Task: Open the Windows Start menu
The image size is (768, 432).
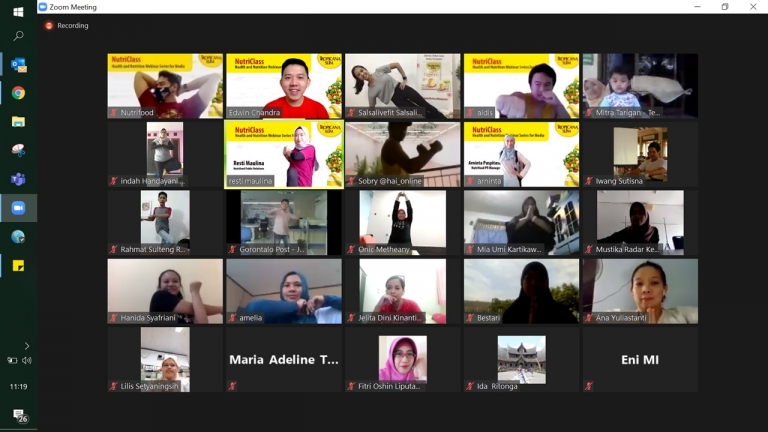Action: click(18, 11)
